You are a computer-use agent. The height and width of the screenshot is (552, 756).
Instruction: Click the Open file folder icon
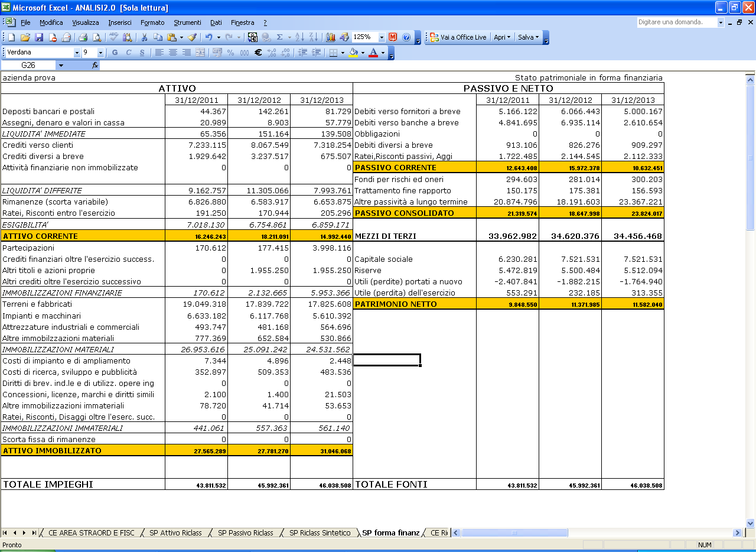tap(25, 37)
